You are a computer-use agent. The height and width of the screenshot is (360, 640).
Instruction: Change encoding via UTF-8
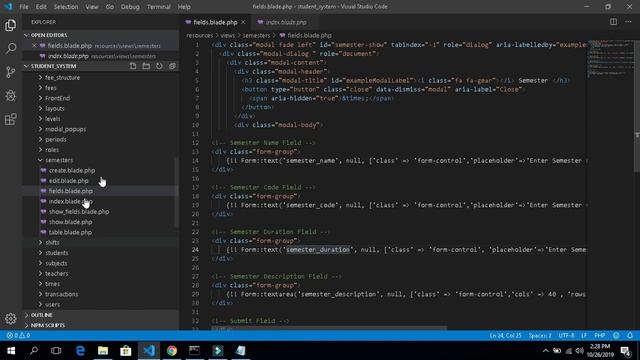point(567,336)
